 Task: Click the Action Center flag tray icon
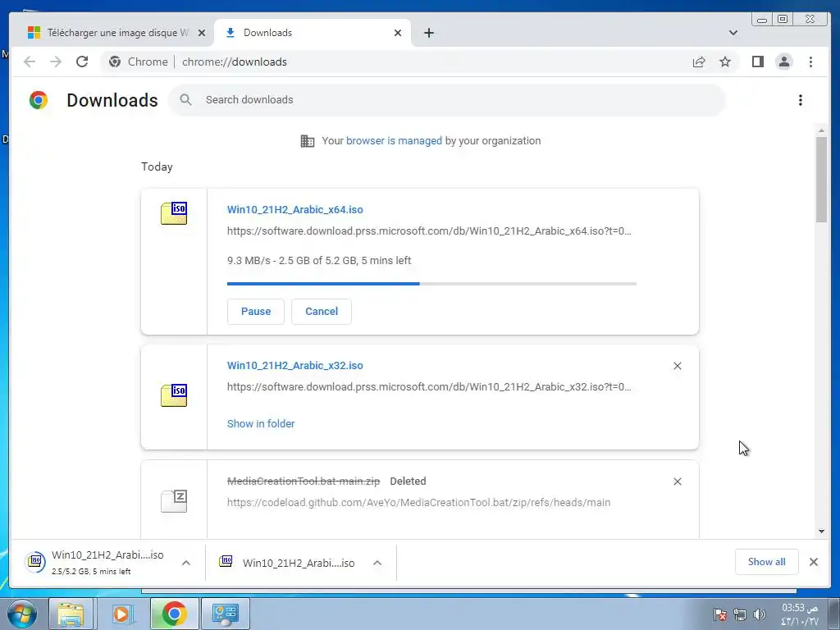(720, 614)
